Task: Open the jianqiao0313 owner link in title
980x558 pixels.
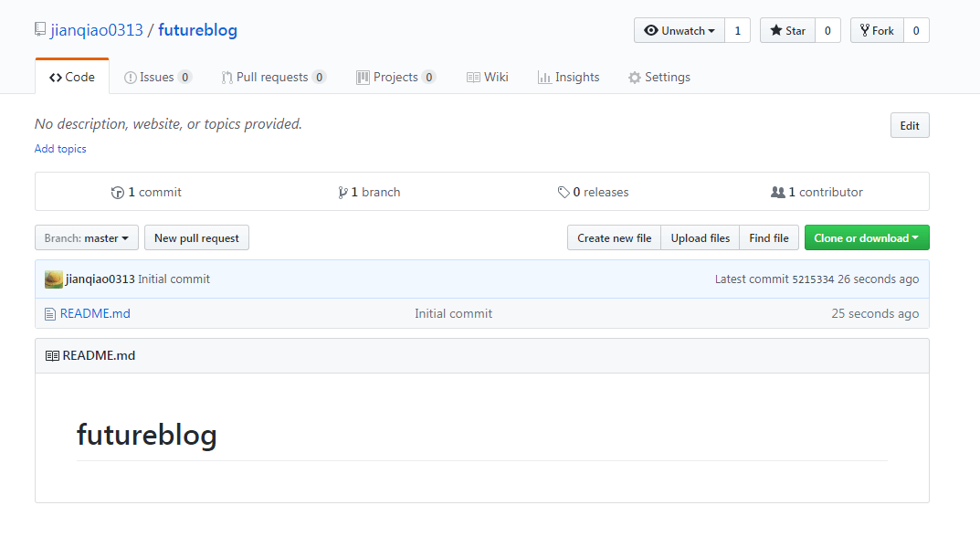Action: [97, 30]
